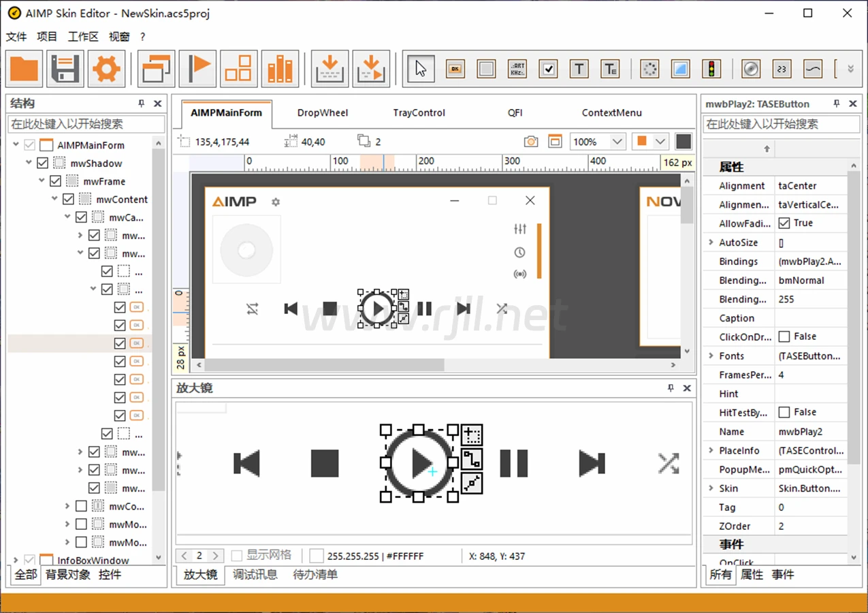Open the 项目 menu
Viewport: 868px width, 613px height.
pyautogui.click(x=47, y=37)
